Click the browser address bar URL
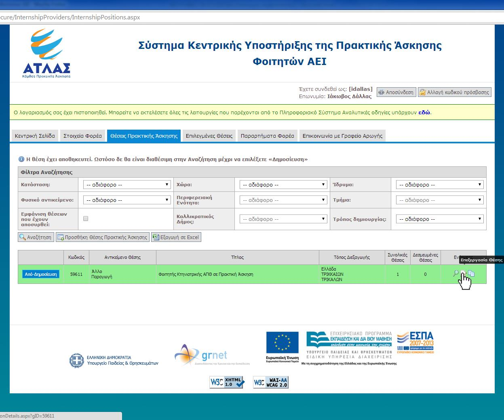This screenshot has width=504, height=420. pyautogui.click(x=70, y=17)
